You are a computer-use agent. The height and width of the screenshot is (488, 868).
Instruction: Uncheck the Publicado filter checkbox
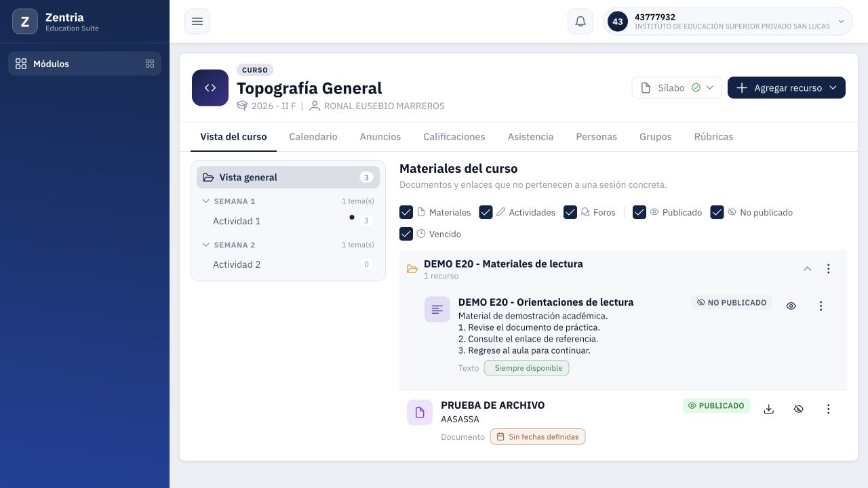pos(639,212)
